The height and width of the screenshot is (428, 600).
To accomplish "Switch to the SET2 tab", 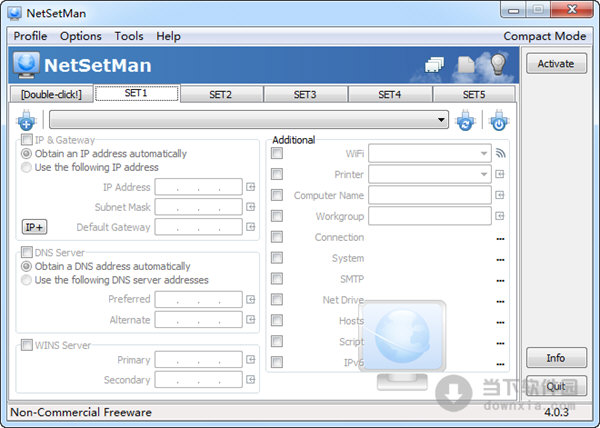I will [x=220, y=94].
